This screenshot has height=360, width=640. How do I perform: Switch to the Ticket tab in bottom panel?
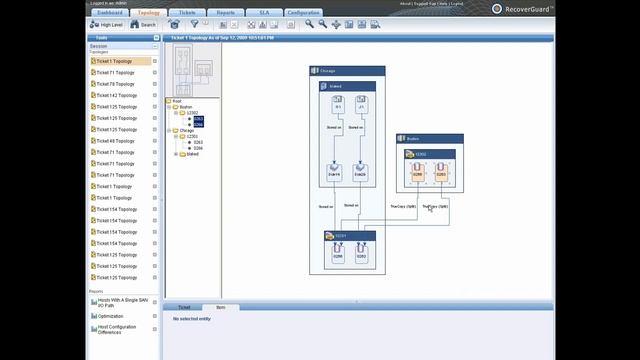point(184,307)
